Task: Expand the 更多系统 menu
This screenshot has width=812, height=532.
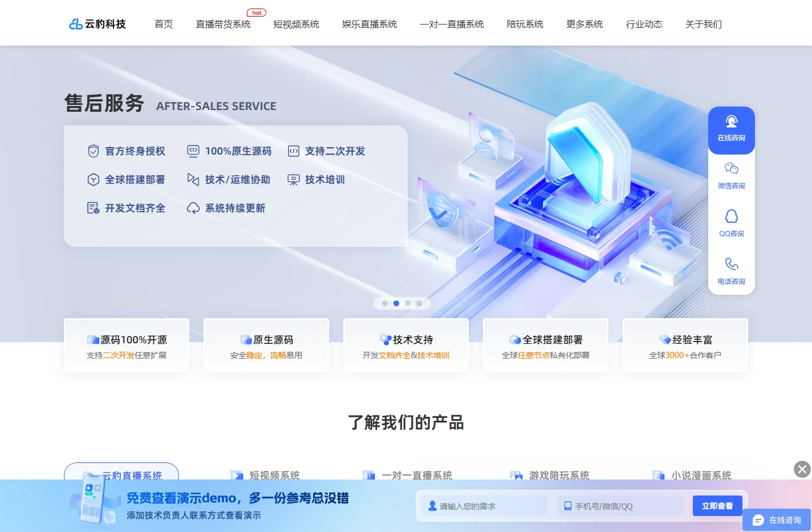Action: click(584, 24)
